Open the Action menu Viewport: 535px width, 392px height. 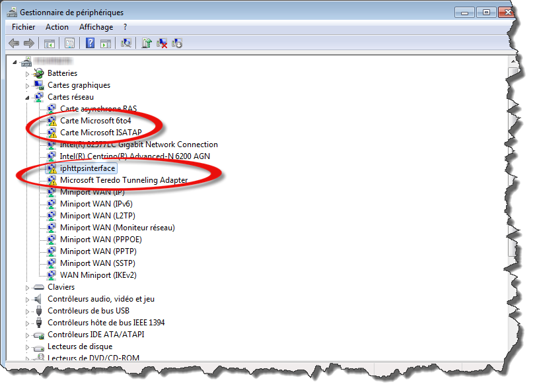pyautogui.click(x=57, y=27)
